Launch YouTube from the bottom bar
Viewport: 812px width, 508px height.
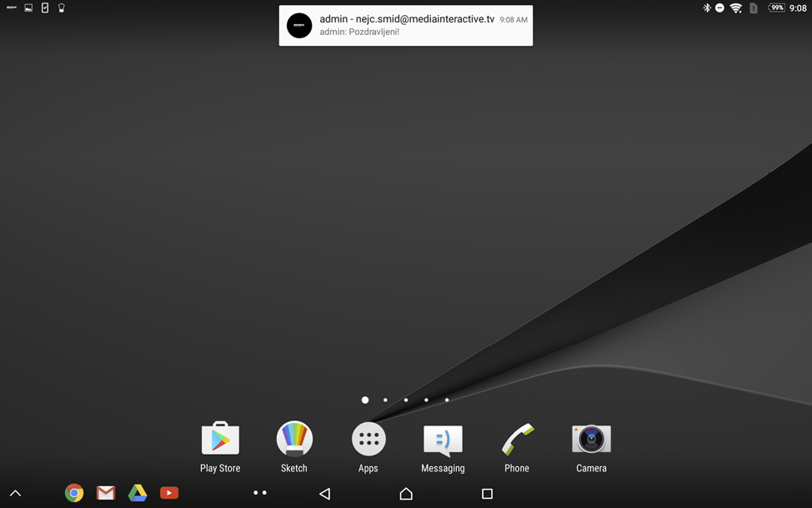[169, 493]
